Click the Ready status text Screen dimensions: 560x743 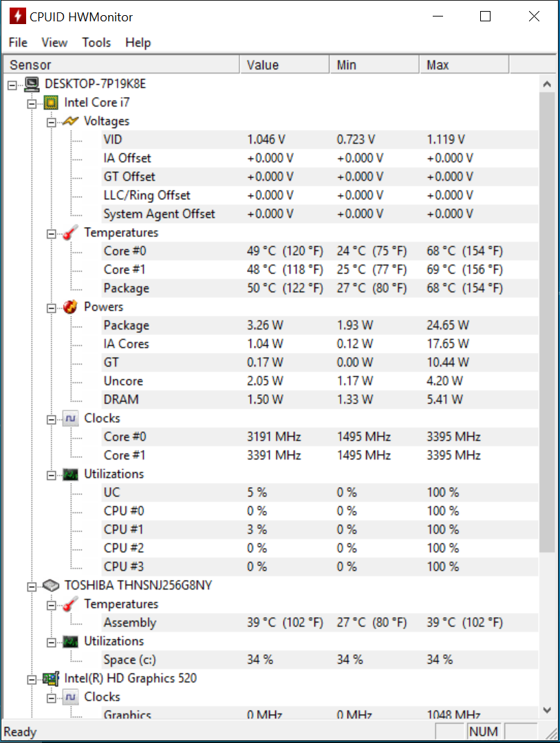(x=20, y=732)
